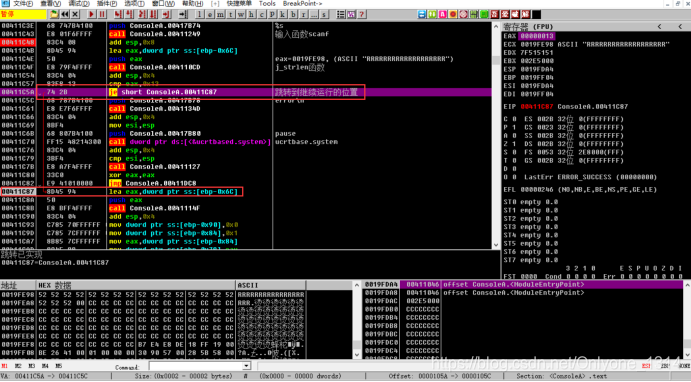
Task: Open the 调试(D) menu
Action: tap(79, 4)
